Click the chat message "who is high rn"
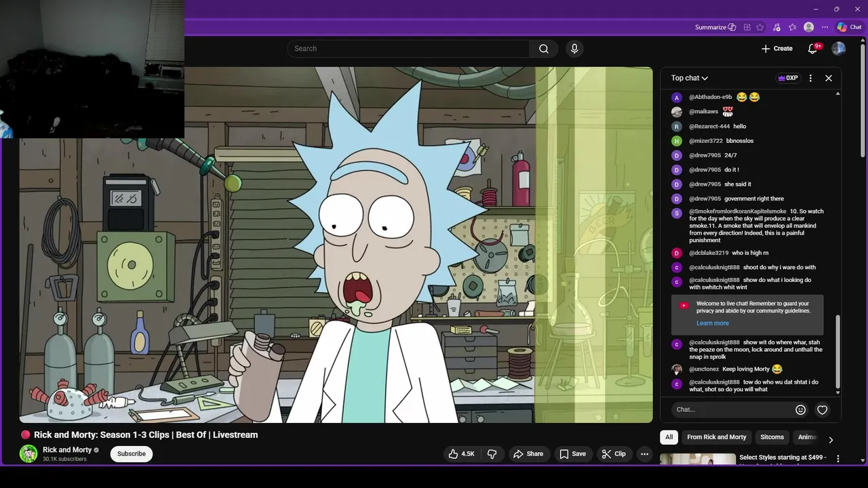The height and width of the screenshot is (488, 868). click(750, 253)
